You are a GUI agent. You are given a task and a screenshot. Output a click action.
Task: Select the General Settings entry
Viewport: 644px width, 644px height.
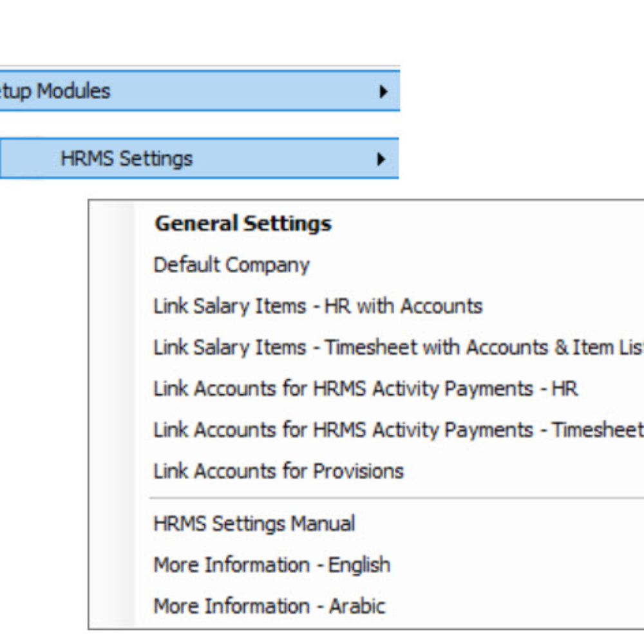pyautogui.click(x=243, y=223)
